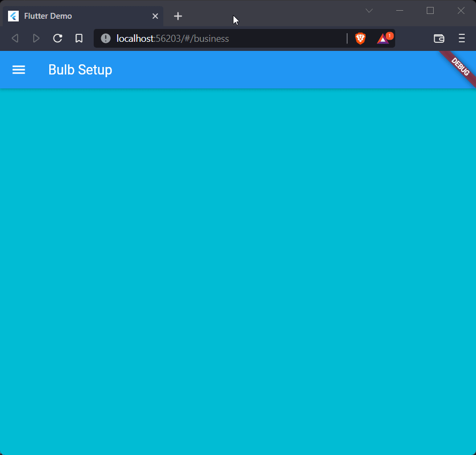The width and height of the screenshot is (476, 455).
Task: Bookmark the current page
Action: [79, 38]
